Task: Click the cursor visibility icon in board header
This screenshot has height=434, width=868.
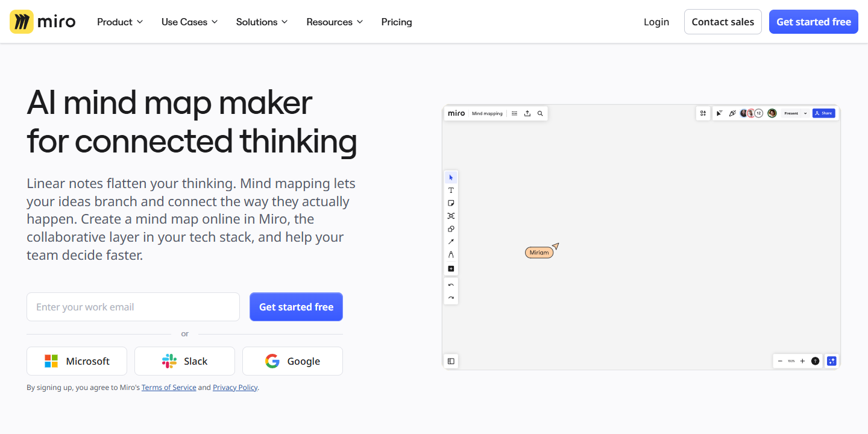Action: coord(719,113)
